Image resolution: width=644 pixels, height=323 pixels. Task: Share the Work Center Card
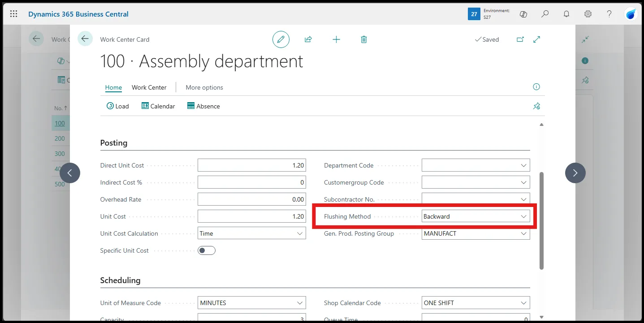tap(308, 39)
